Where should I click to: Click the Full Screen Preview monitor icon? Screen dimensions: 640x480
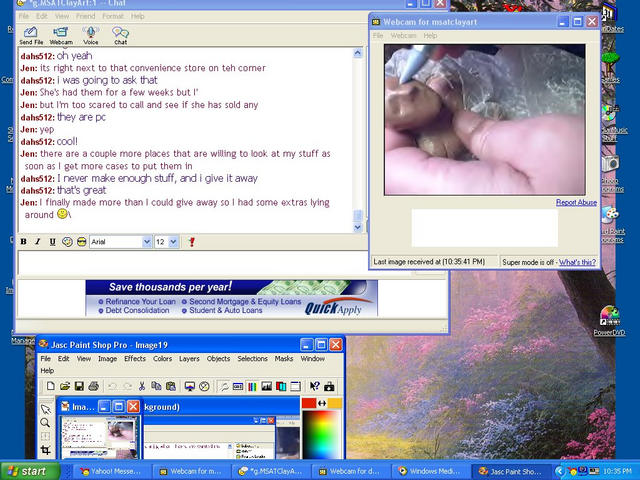[x=190, y=386]
